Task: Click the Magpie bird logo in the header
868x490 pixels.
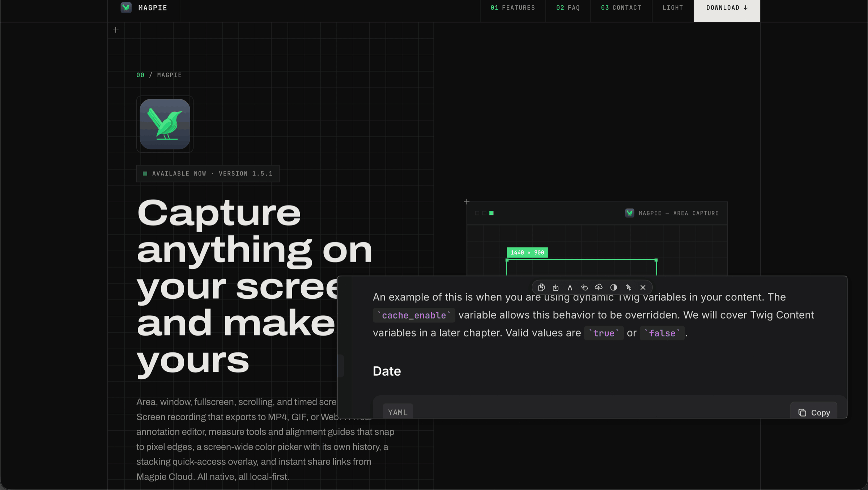Action: click(x=126, y=8)
